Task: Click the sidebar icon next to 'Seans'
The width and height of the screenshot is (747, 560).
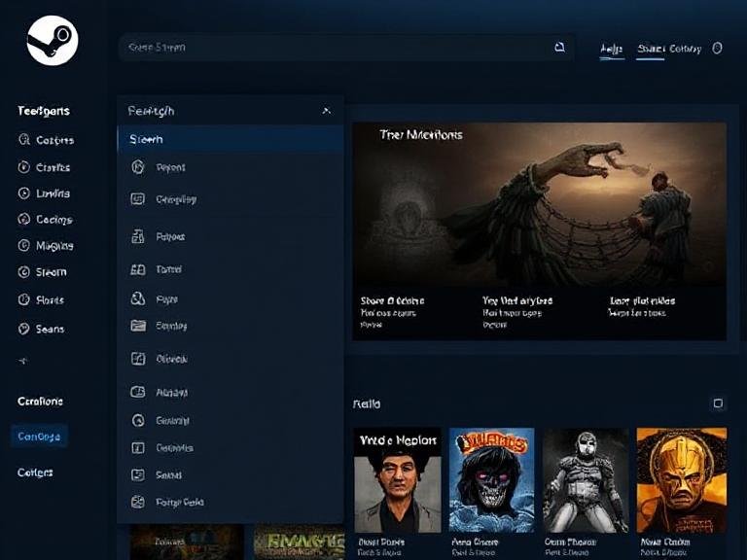Action: 23,329
